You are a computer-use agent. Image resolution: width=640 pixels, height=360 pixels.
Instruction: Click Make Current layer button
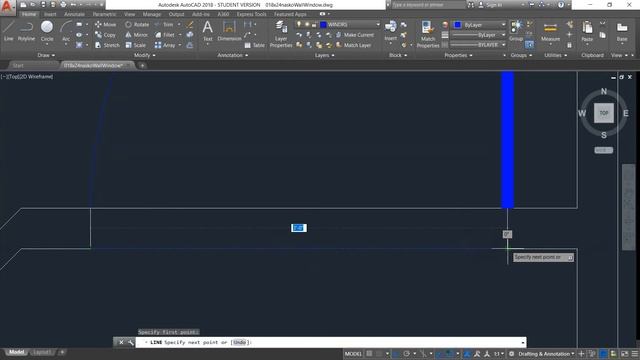[x=354, y=35]
